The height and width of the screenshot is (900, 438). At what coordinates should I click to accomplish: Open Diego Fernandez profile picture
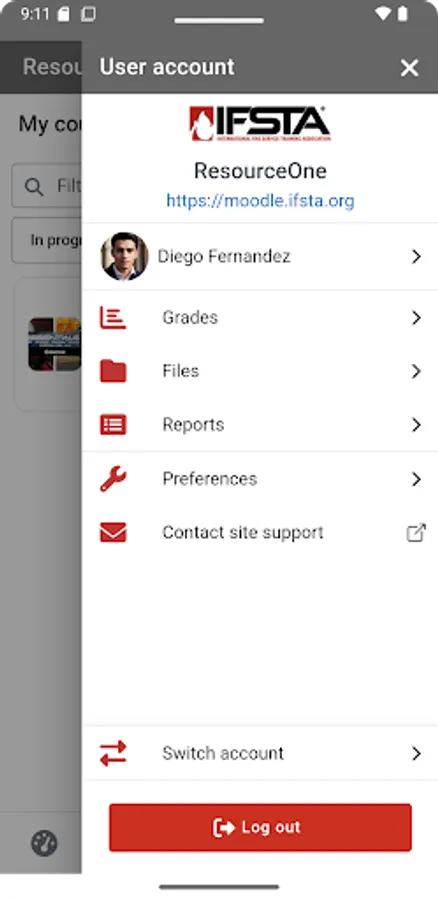[x=125, y=257]
